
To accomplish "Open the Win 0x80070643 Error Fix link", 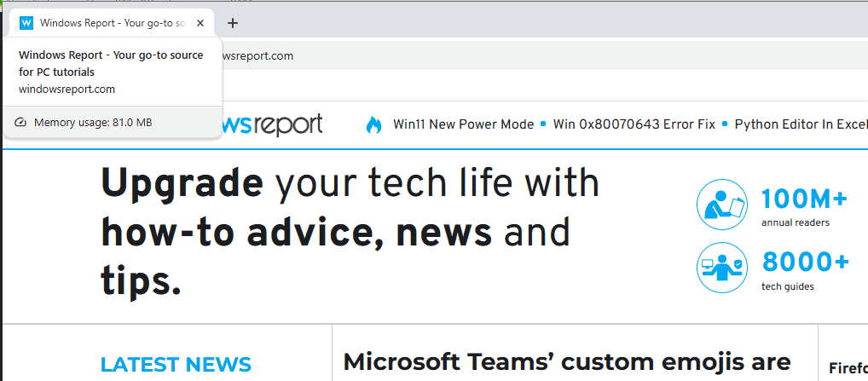I will click(634, 124).
